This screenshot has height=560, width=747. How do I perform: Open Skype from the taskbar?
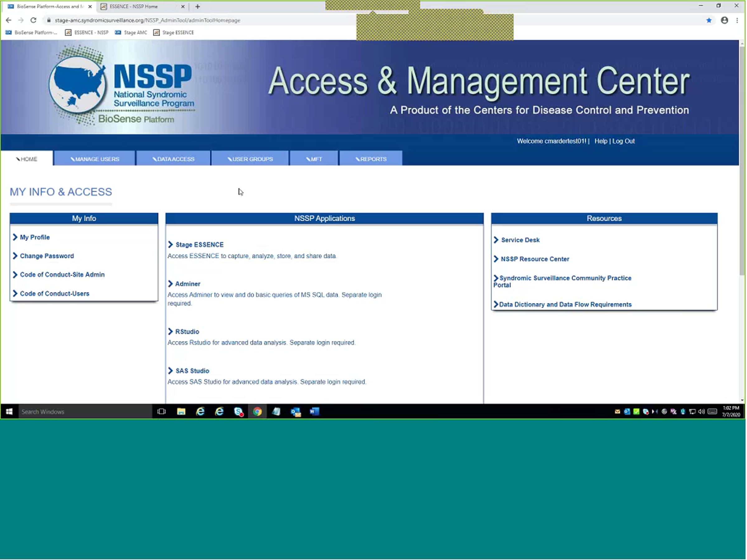(238, 412)
